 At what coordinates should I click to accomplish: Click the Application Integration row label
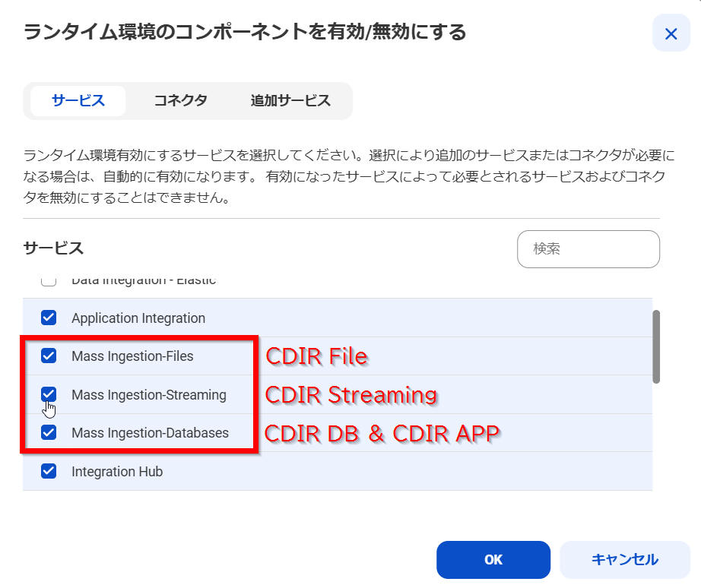[137, 318]
